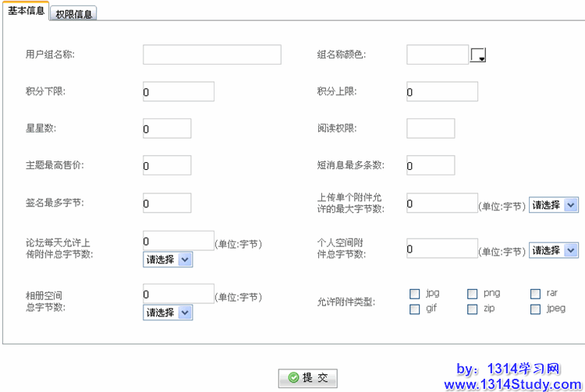Open unit dropdown under 论坛每天允许上传附件总字节数

[168, 260]
